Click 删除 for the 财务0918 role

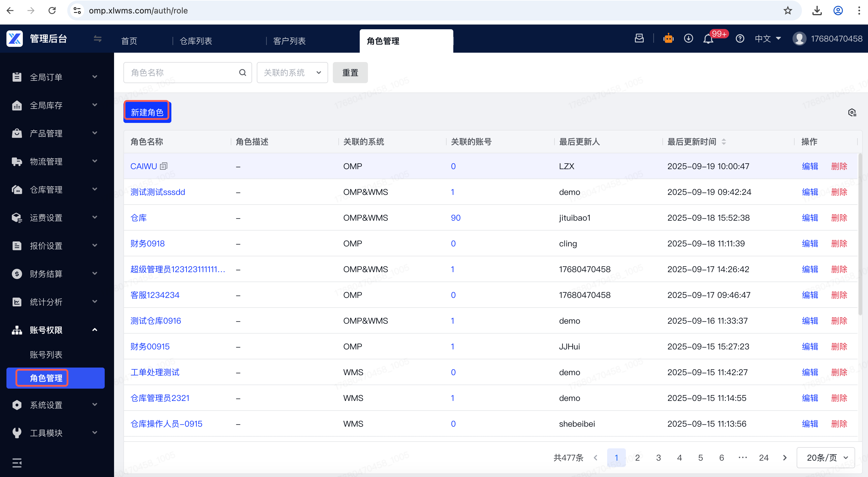point(839,243)
